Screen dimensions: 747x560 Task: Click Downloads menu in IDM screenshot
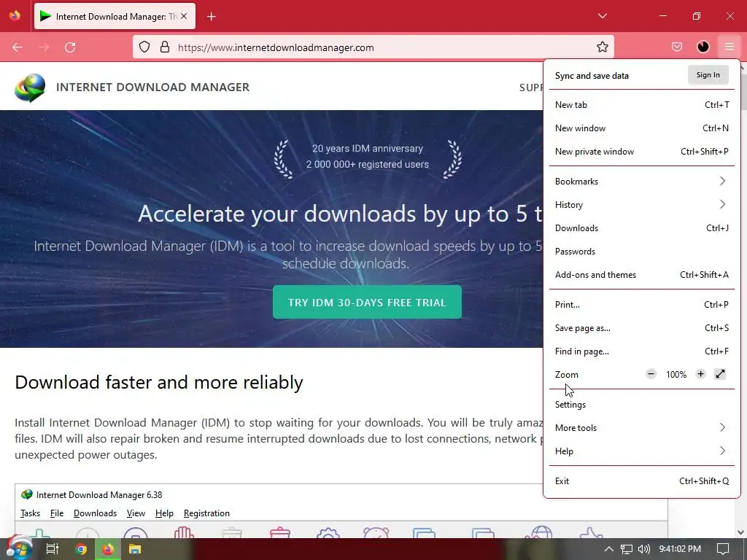pos(96,513)
